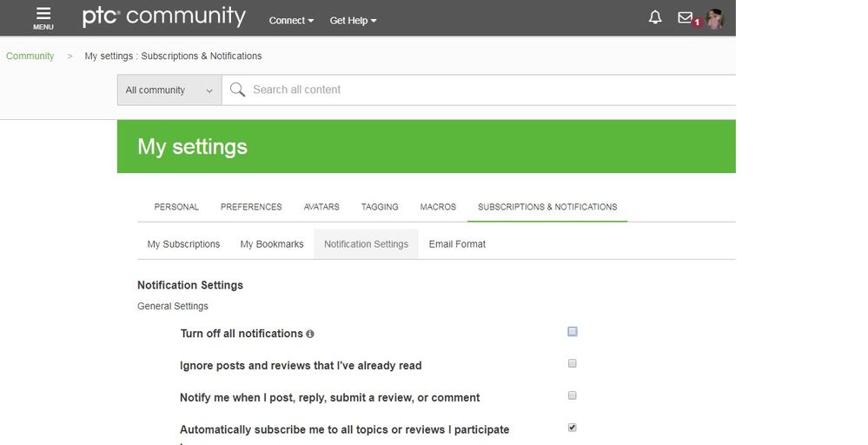Open the hamburger MENU icon
This screenshot has width=868, height=445.
click(x=43, y=17)
